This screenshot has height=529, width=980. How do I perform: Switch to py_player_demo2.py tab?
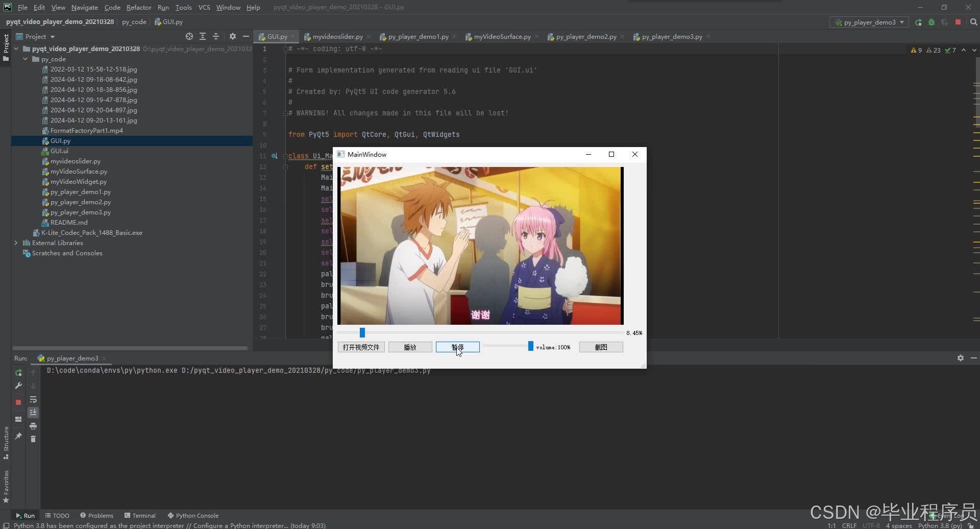[586, 36]
